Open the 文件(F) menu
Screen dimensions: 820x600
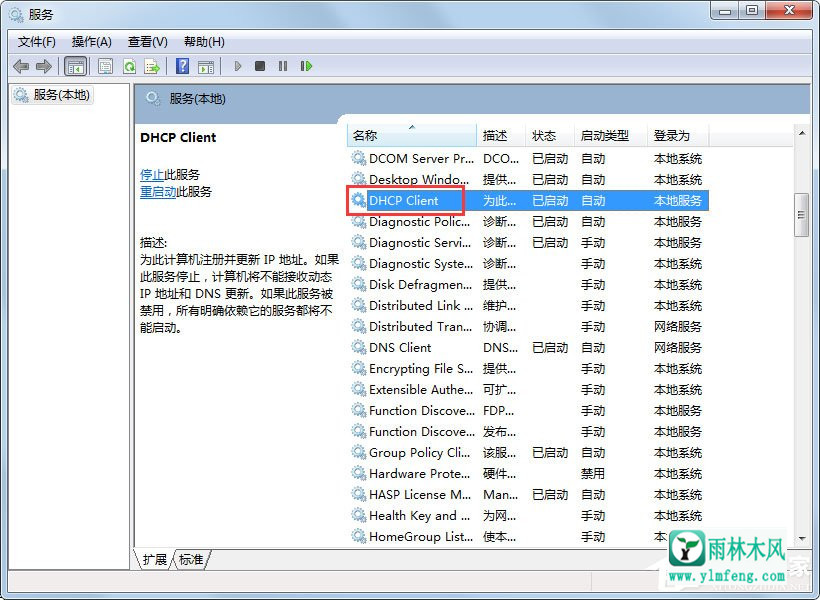click(37, 41)
